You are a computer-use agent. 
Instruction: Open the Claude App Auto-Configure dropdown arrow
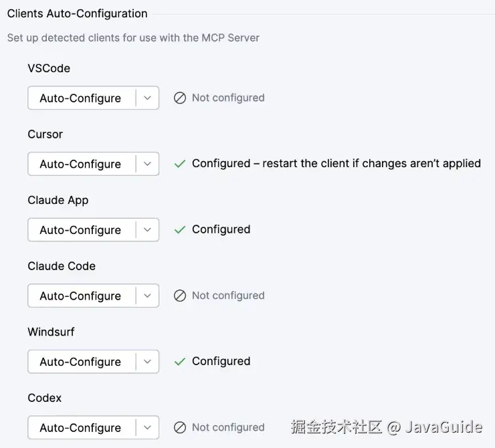(x=147, y=230)
